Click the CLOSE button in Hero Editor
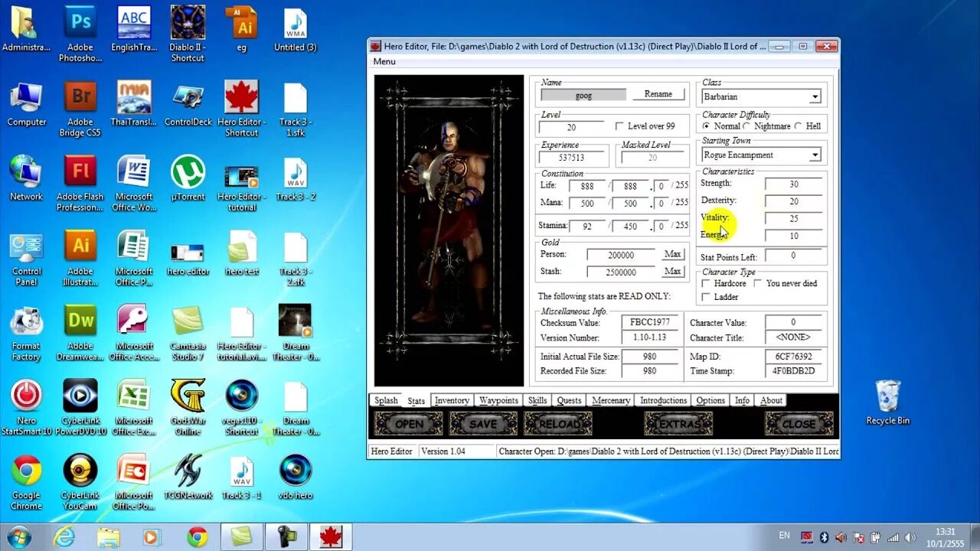 click(x=799, y=423)
